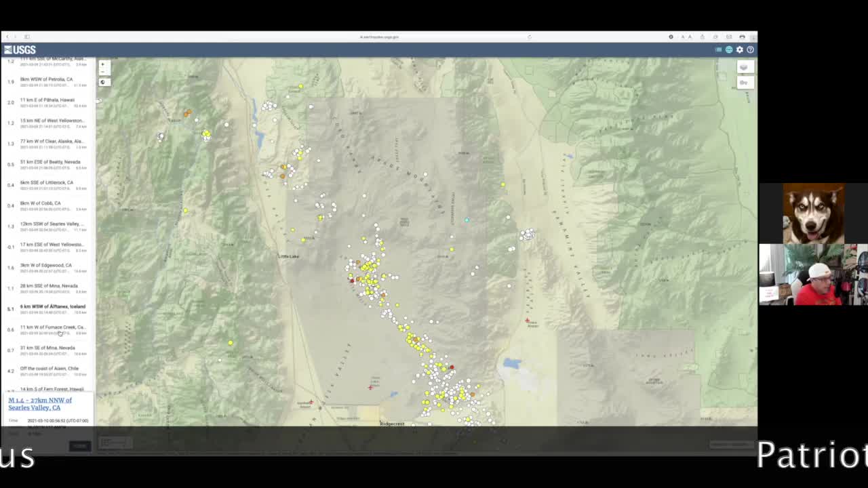Click the webcam feed of man in cap
Screen dimensions: 868x488
(813, 274)
